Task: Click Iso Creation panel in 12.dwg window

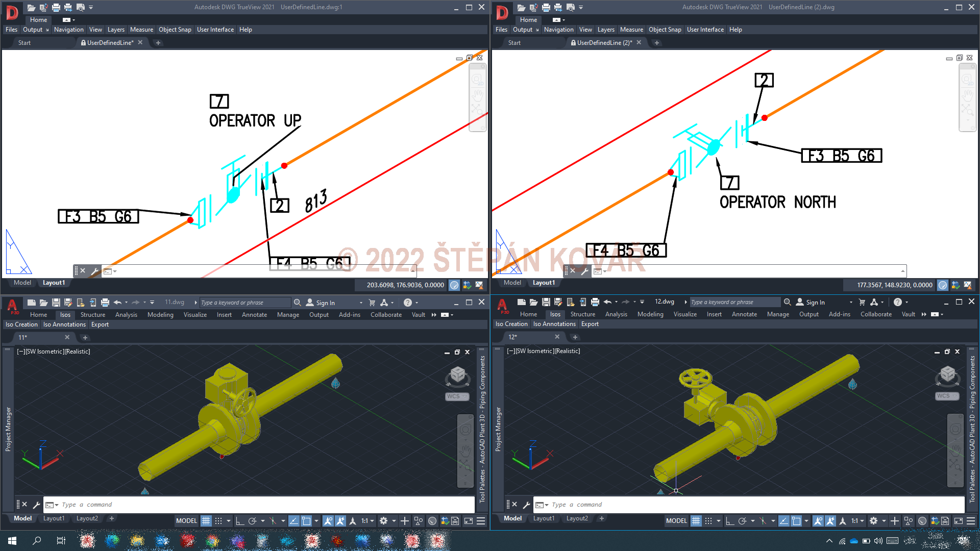Action: tap(511, 324)
